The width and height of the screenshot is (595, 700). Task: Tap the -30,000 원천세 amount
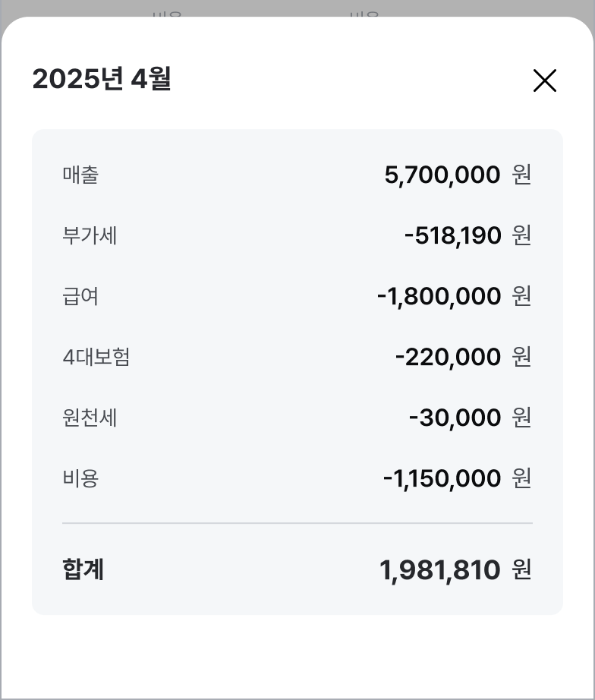(x=455, y=418)
